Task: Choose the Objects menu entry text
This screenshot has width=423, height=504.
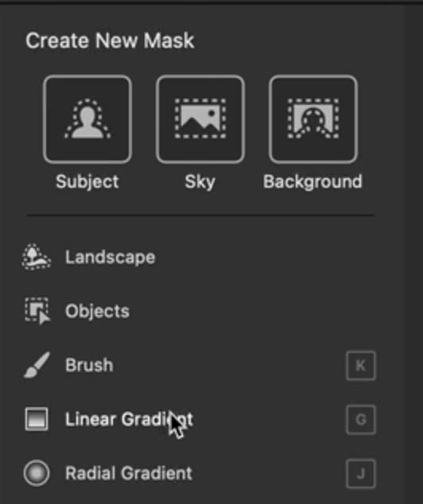Action: click(97, 311)
